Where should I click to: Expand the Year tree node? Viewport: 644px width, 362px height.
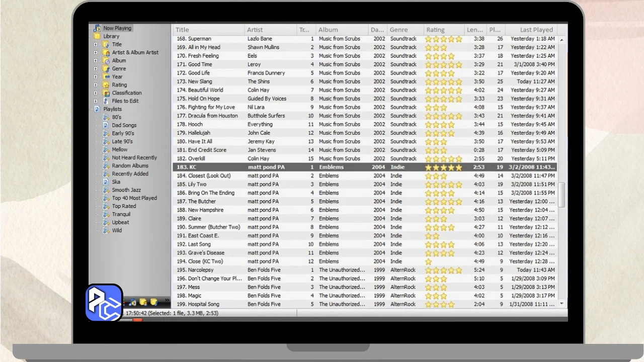tap(96, 76)
